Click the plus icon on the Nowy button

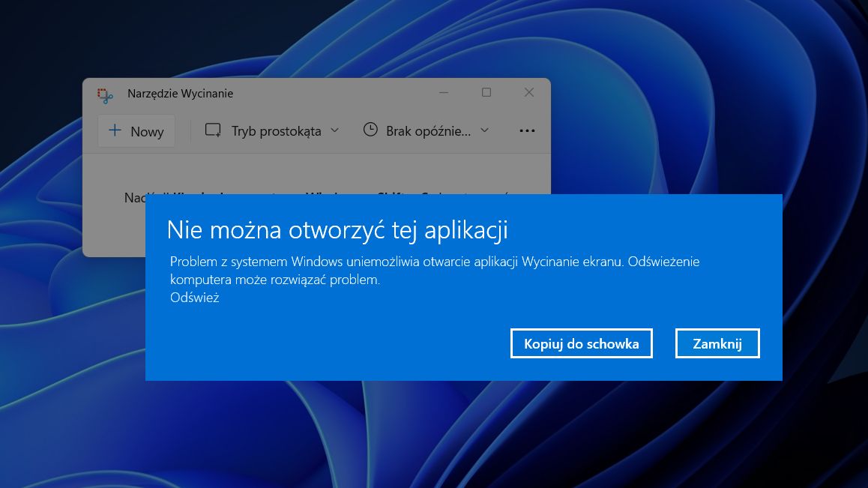coord(115,131)
